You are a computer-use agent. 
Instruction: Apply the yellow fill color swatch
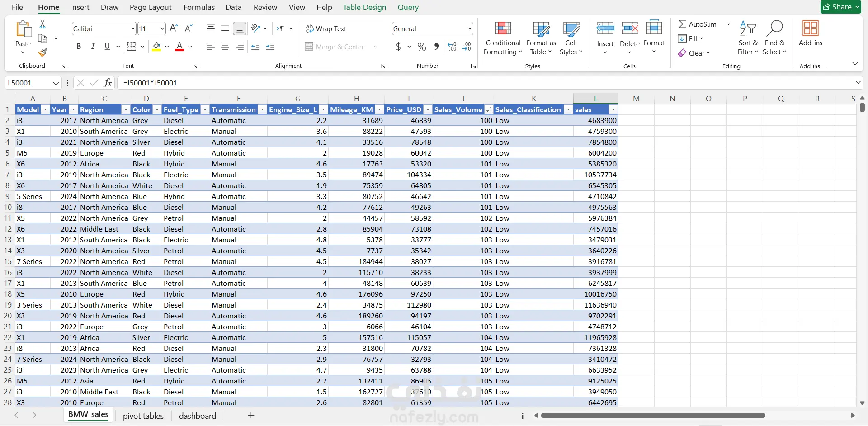click(x=156, y=47)
